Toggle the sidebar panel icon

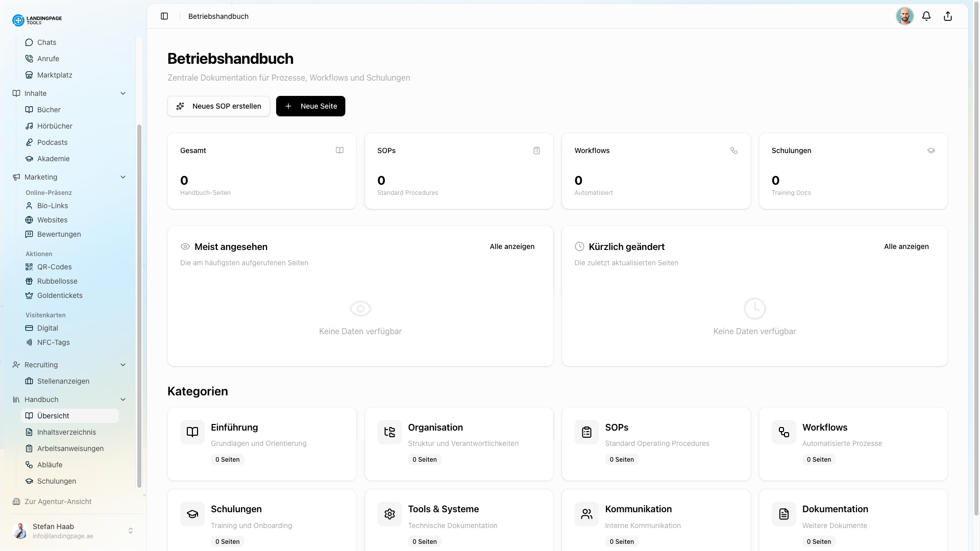[x=164, y=16]
